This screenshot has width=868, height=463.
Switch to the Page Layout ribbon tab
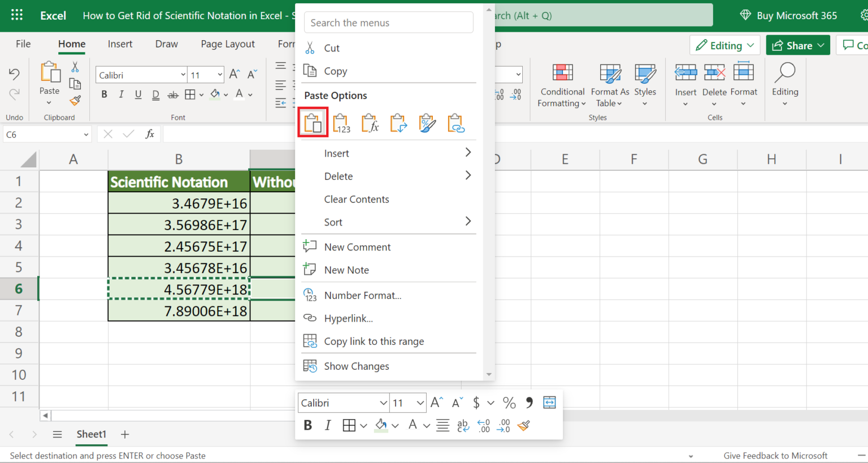(x=227, y=44)
